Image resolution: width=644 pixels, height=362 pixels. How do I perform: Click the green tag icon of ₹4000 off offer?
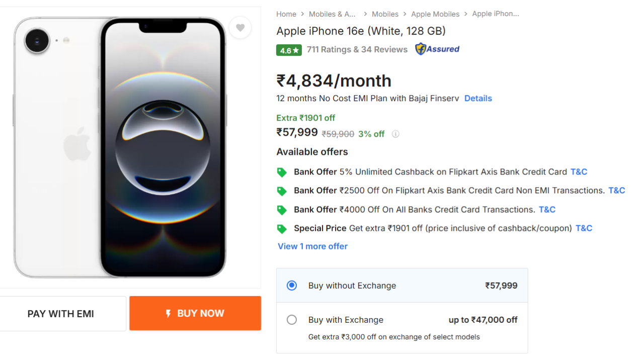coord(282,210)
